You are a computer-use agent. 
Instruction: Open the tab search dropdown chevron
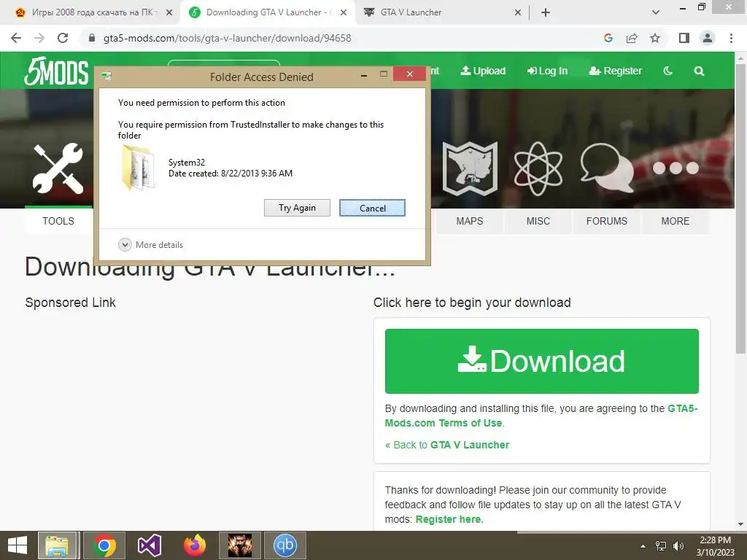point(656,12)
